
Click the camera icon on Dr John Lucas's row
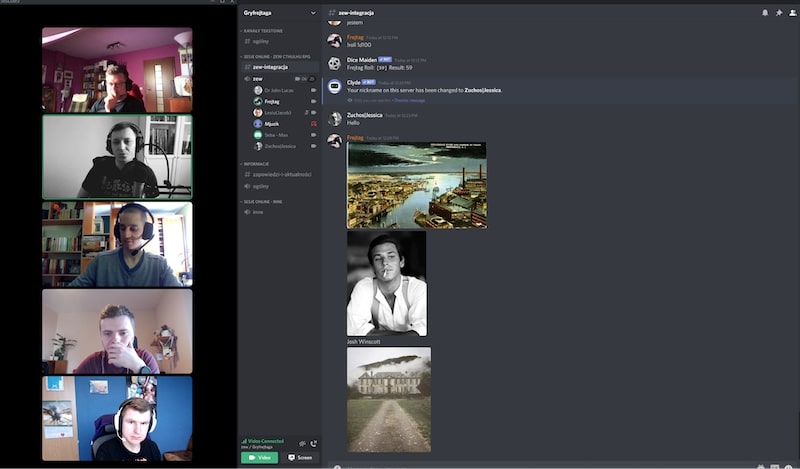[313, 90]
